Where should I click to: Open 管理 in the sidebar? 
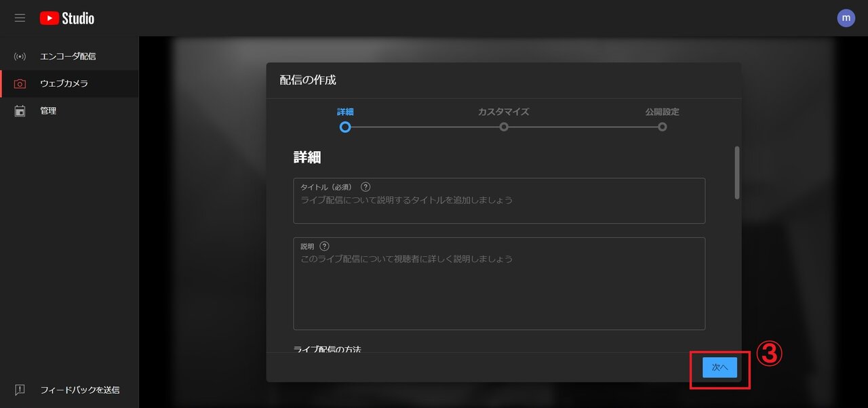point(69,110)
